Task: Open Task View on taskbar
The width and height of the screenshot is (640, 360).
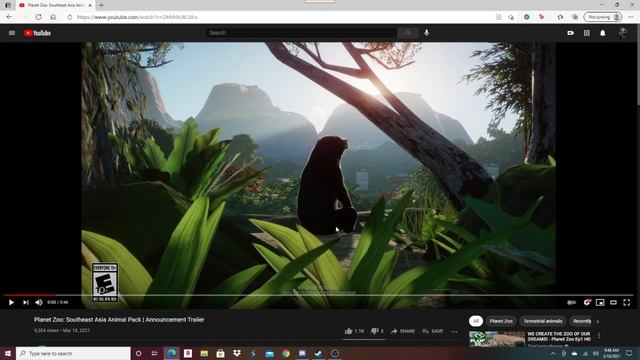Action: pyautogui.click(x=154, y=353)
